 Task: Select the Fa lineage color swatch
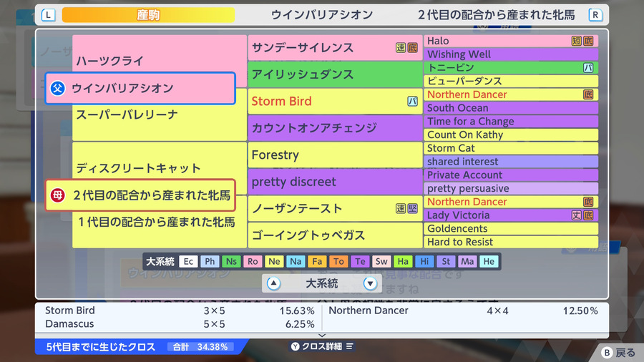click(x=317, y=261)
